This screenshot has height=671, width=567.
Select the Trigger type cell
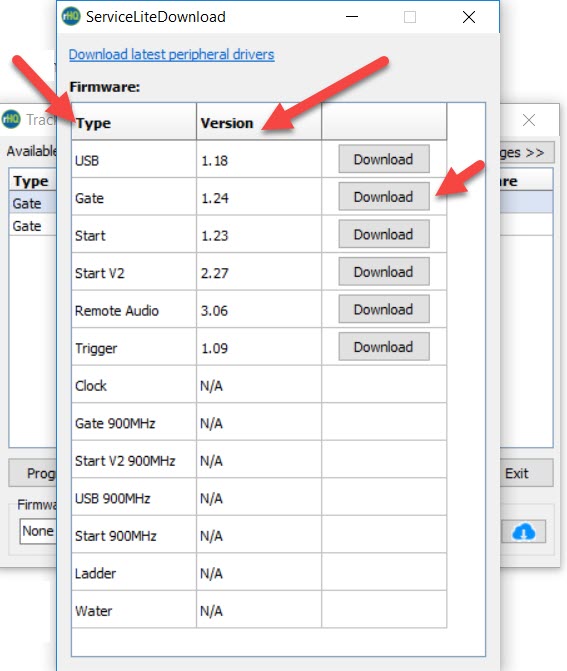click(x=134, y=347)
